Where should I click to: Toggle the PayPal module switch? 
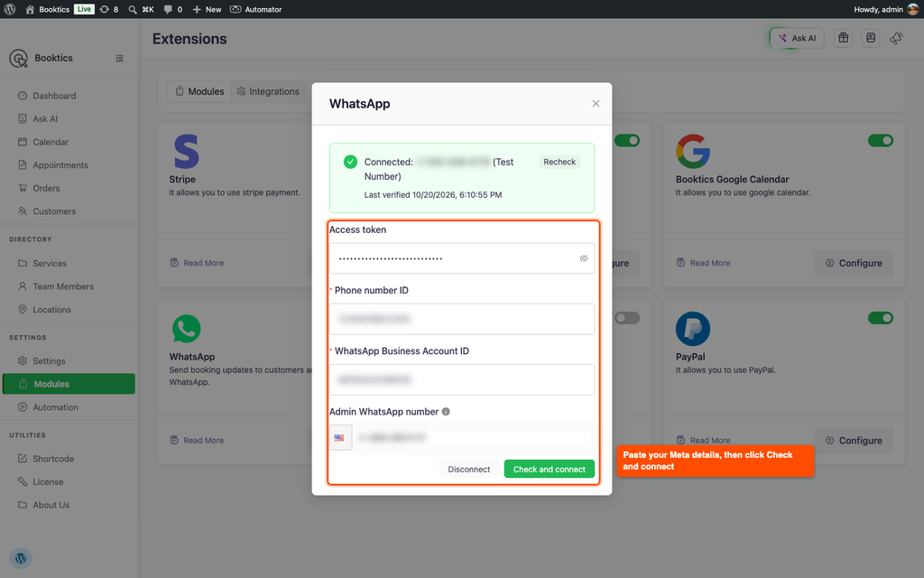pos(881,318)
